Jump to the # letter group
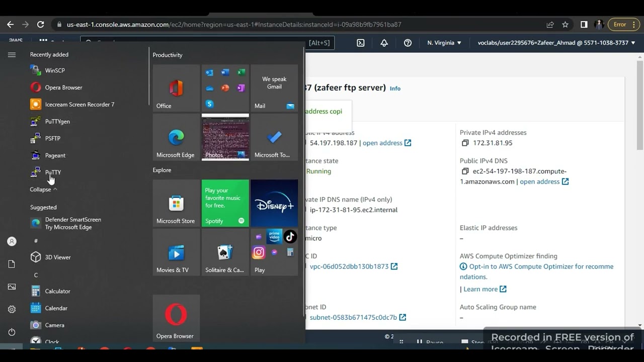This screenshot has width=644, height=362. (x=36, y=241)
